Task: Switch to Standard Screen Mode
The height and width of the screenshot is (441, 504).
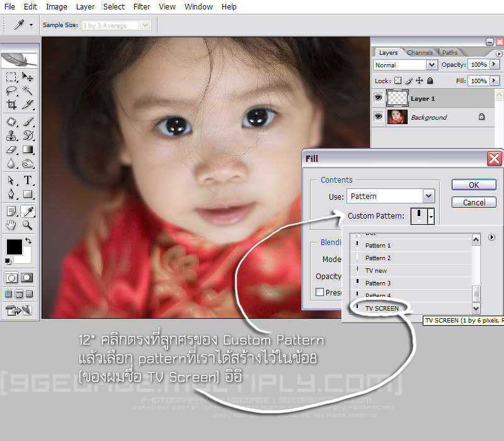Action: [x=9, y=294]
